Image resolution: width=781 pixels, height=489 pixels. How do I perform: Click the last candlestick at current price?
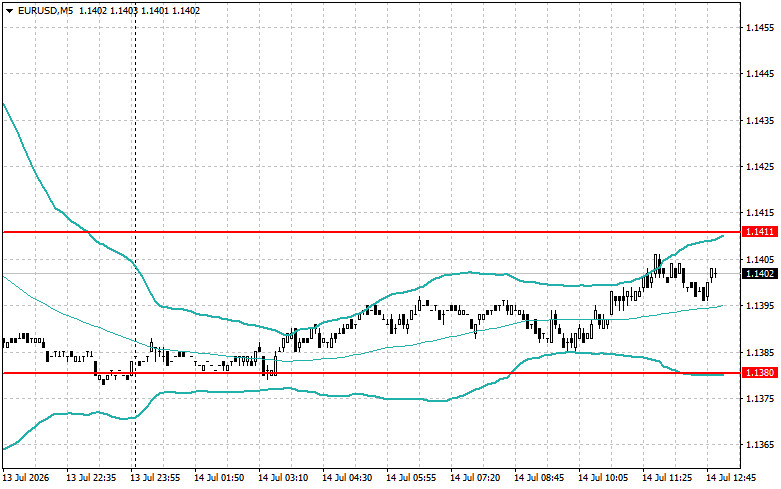(x=715, y=273)
